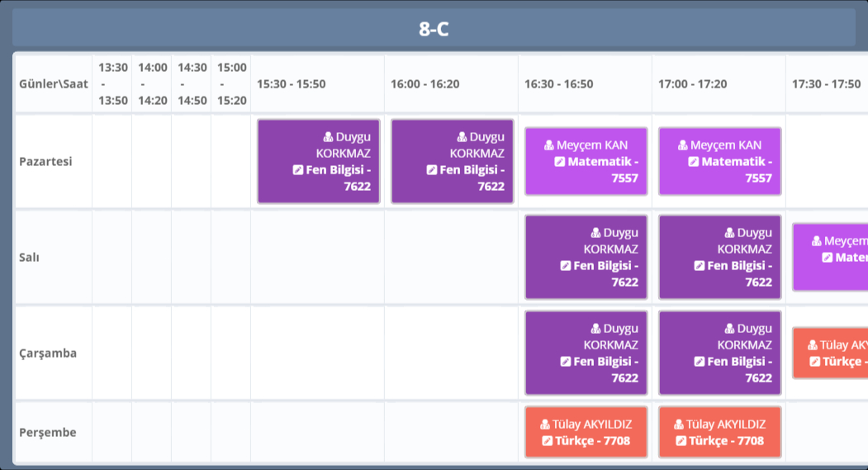This screenshot has height=470, width=868.
Task: Click teacher icon in Çarşamba 16:30 Duygu card
Action: (595, 329)
